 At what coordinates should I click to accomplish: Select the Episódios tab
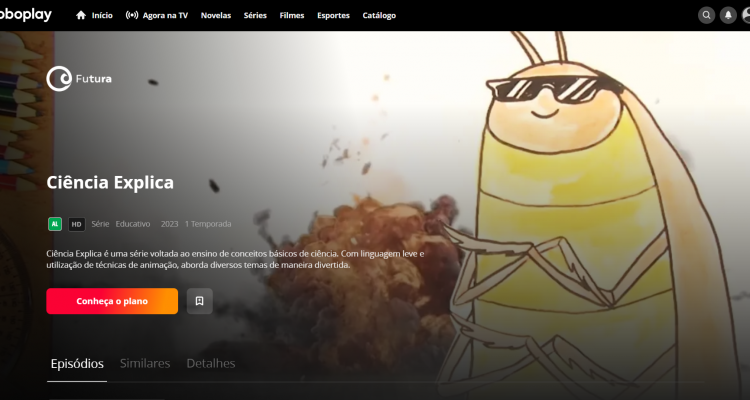(x=77, y=364)
